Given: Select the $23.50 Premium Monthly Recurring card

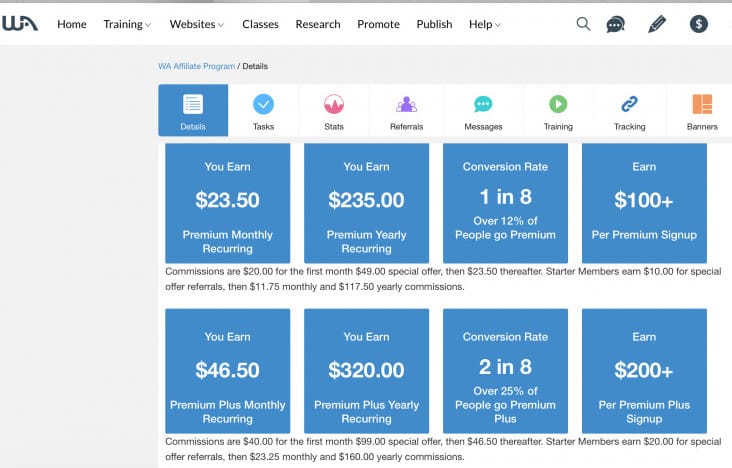Looking at the screenshot, I should click(227, 203).
